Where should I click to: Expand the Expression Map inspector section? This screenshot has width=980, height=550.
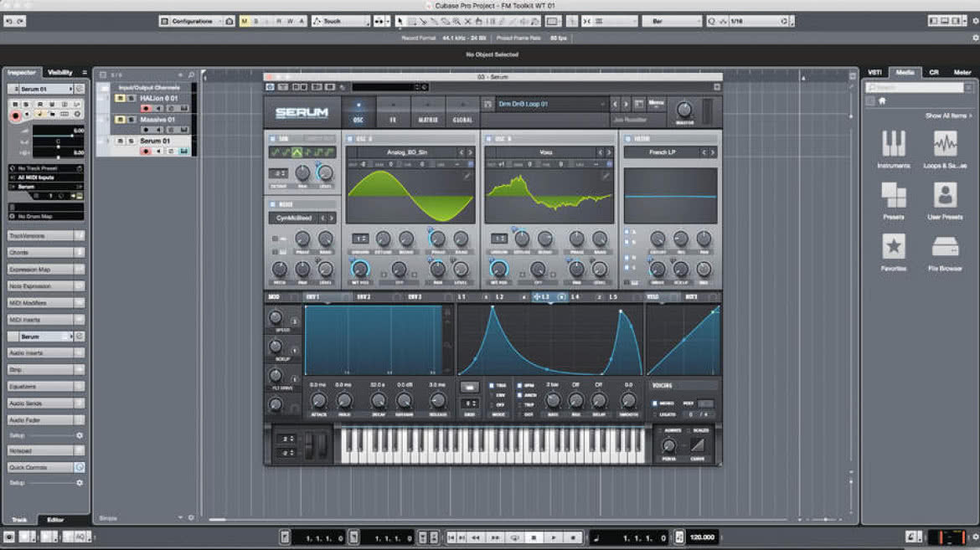pos(45,270)
